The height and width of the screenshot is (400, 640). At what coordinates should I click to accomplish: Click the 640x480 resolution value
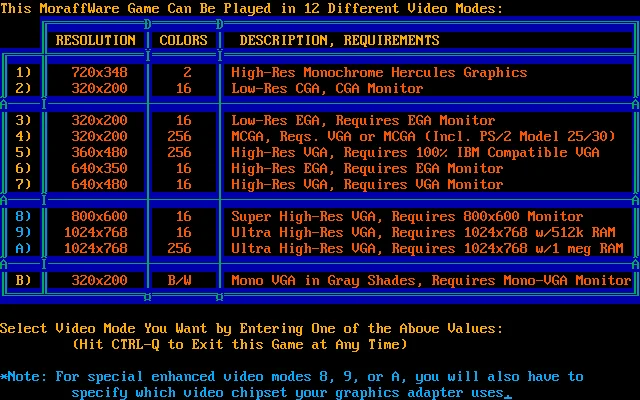click(100, 184)
